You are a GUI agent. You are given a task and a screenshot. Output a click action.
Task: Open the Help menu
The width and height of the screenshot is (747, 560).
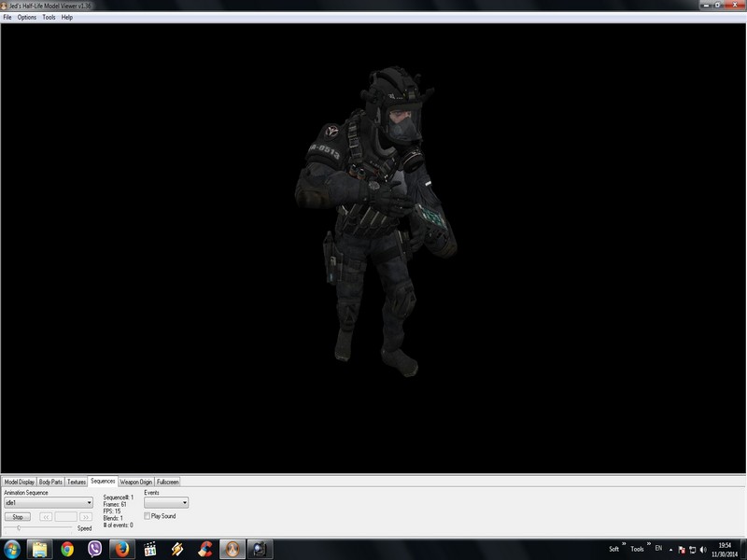click(67, 17)
